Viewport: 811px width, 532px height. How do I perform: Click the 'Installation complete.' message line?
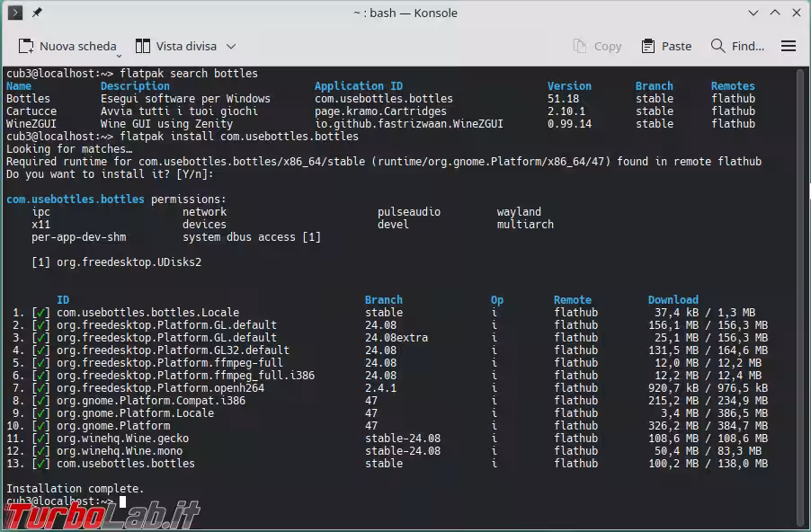coord(75,489)
